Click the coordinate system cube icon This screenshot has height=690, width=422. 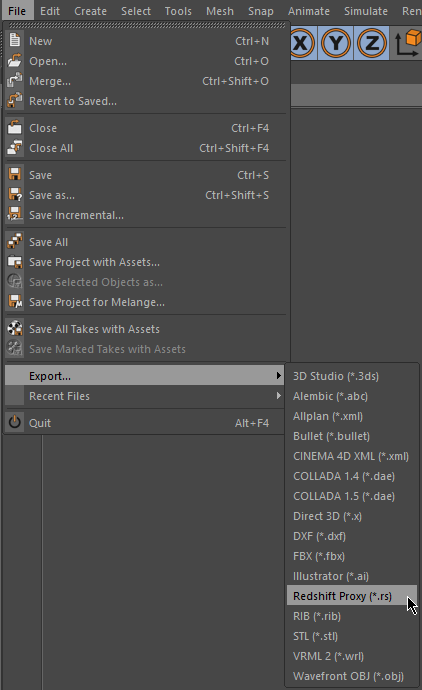407,43
